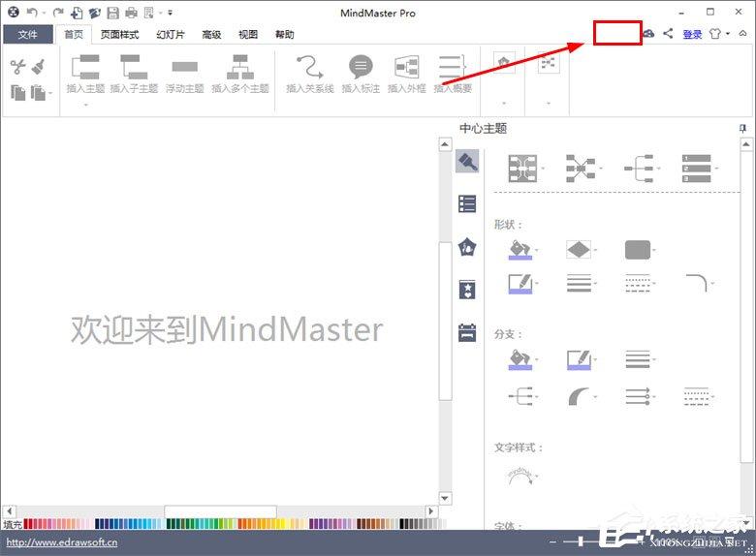Expand the paste options dropdown arrow

[x=50, y=93]
